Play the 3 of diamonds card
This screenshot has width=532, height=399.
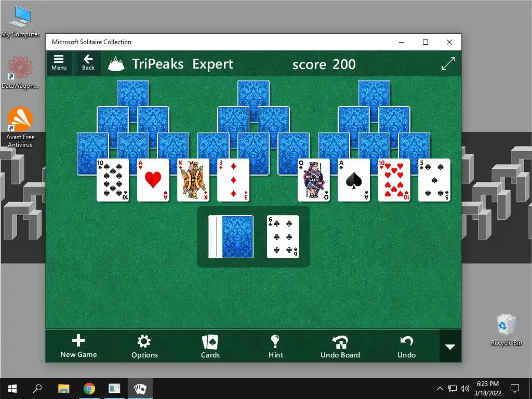pos(233,180)
